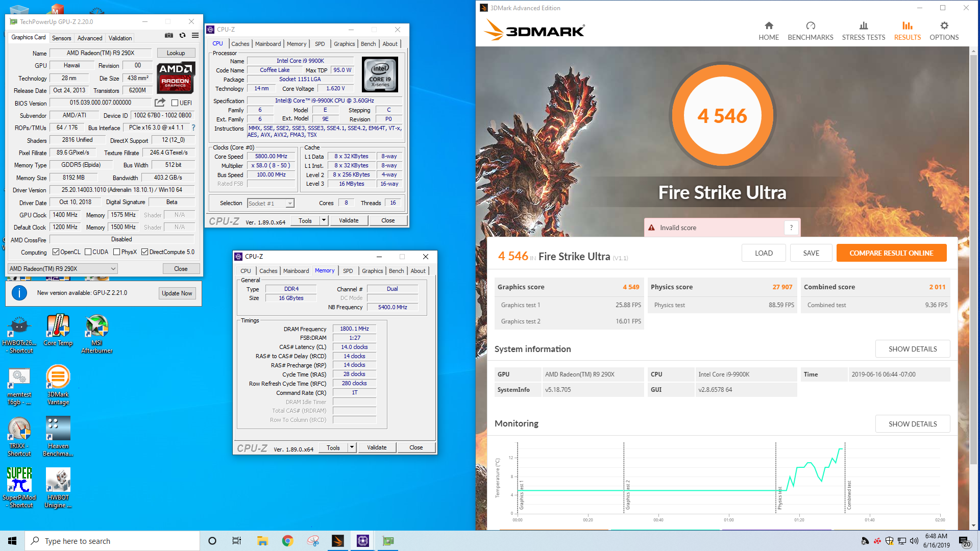Open the GPU-Z hamburger menu
980x551 pixels.
(195, 36)
